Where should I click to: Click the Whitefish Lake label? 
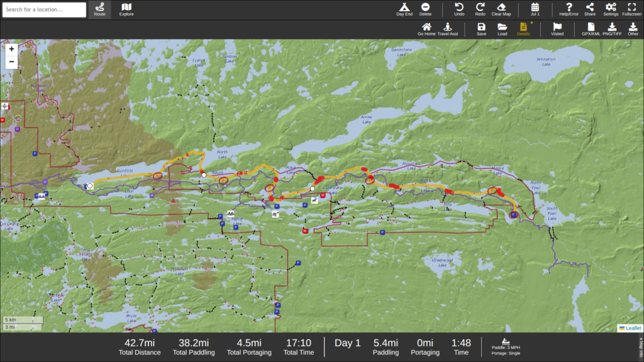point(546,62)
